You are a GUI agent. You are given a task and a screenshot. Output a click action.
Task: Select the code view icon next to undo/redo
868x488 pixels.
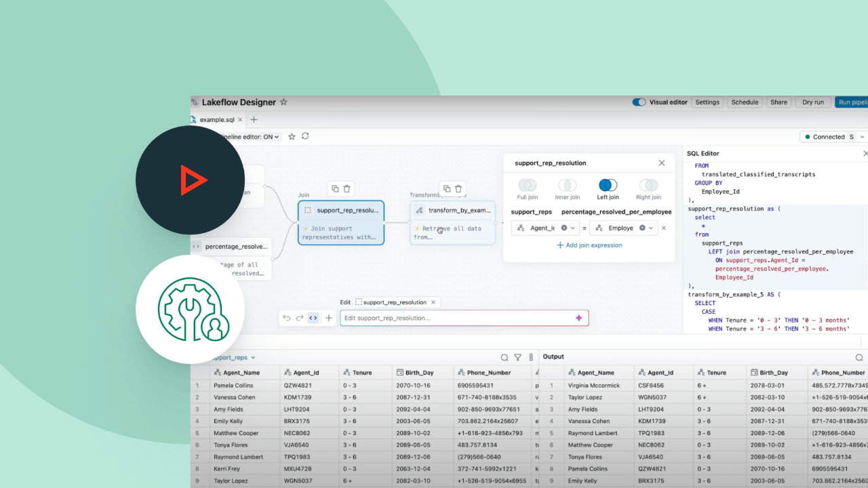click(313, 317)
